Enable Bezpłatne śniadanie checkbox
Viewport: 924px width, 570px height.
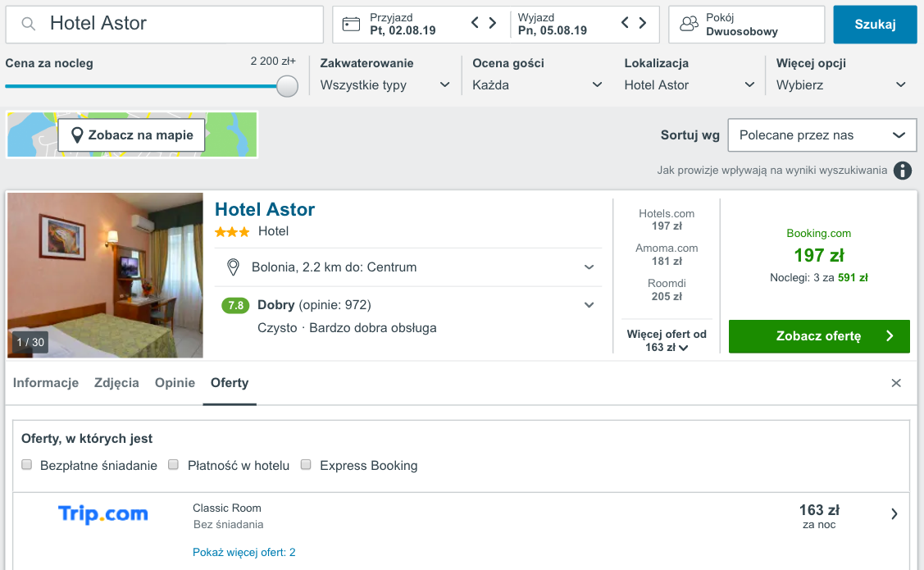pyautogui.click(x=26, y=464)
